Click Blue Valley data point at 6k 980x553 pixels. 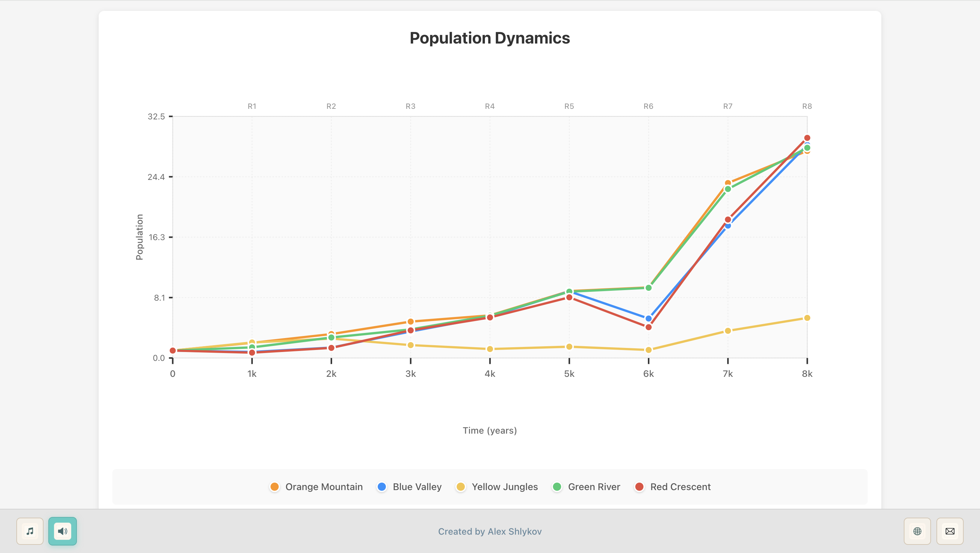coord(648,318)
